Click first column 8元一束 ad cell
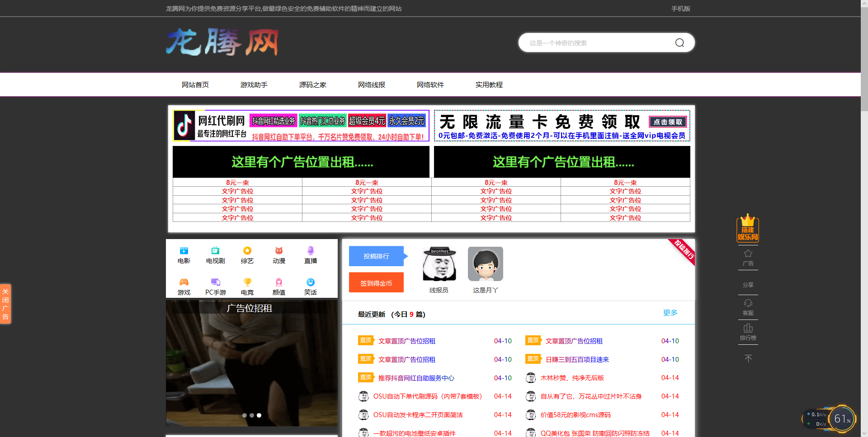Screen dimensions: 868x437 click(x=237, y=183)
